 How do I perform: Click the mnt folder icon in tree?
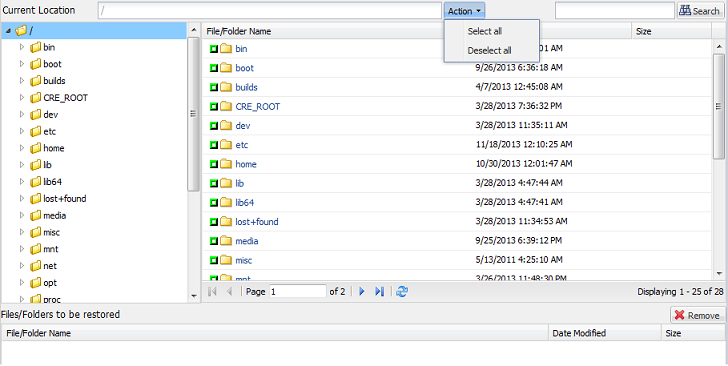point(36,249)
